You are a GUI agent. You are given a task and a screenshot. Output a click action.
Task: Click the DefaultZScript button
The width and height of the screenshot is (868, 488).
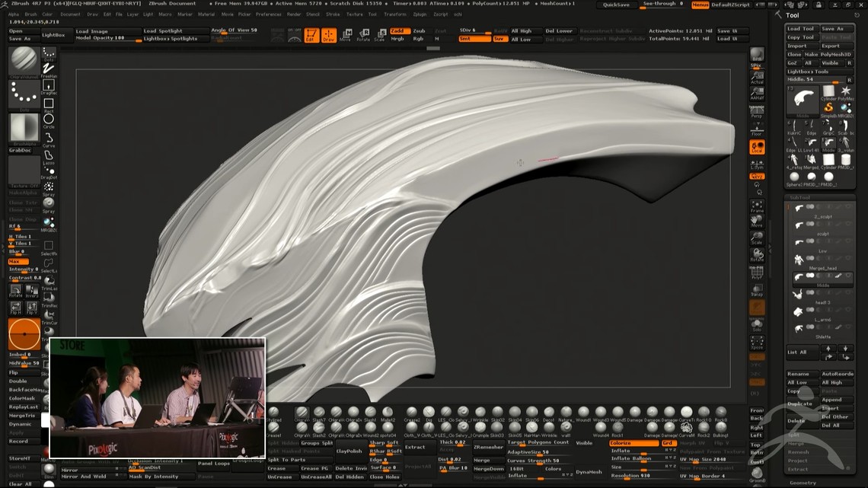tap(731, 5)
